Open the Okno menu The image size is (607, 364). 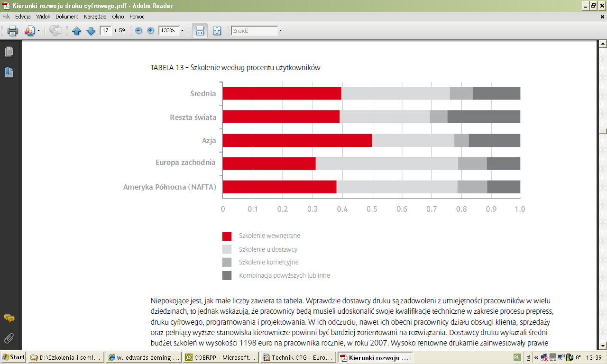point(118,16)
